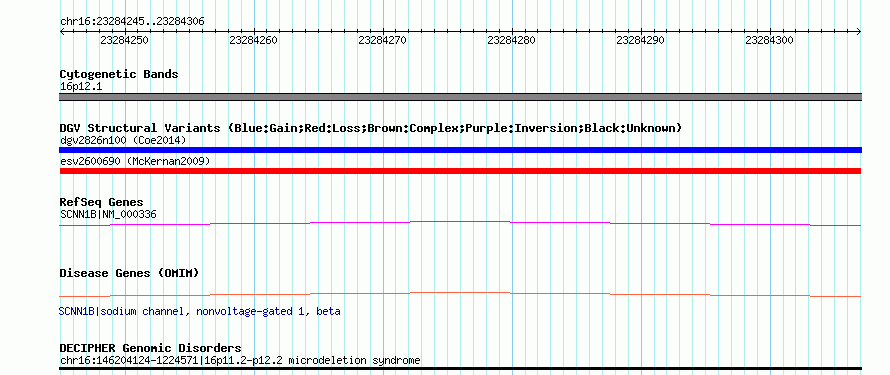Click the black DECIPHER disorder bar
Screen dimensions: 890x375
[x=460, y=368]
